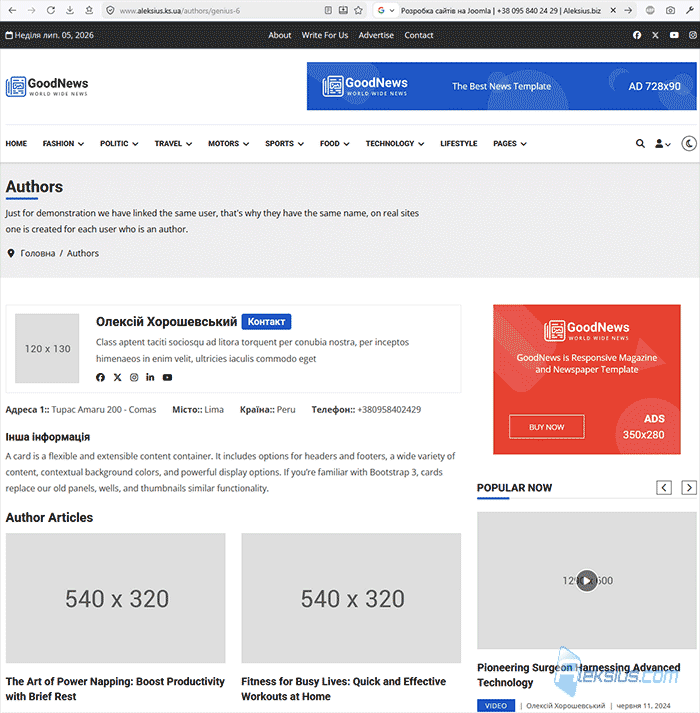
Task: Bookmark this page with the star icon
Action: point(358,10)
